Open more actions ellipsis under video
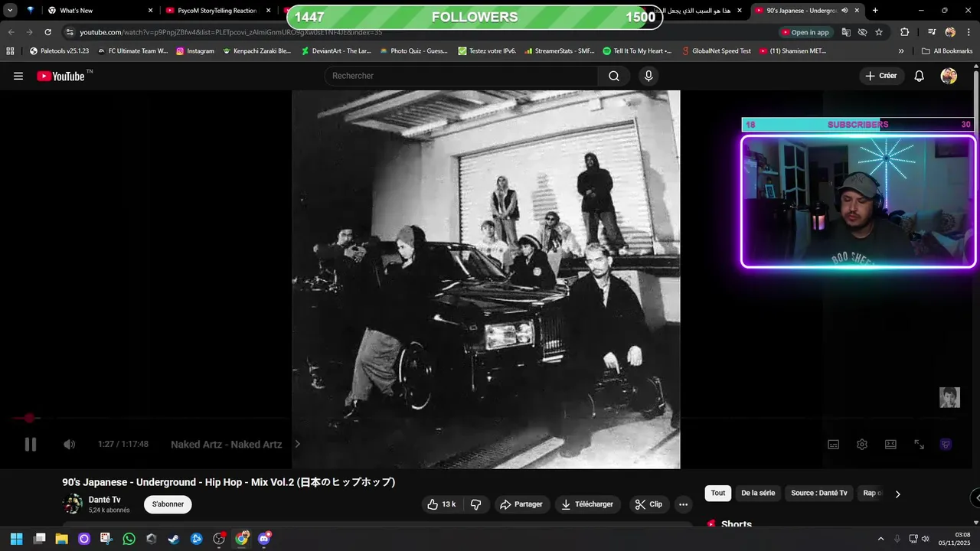The width and height of the screenshot is (980, 551). [684, 504]
